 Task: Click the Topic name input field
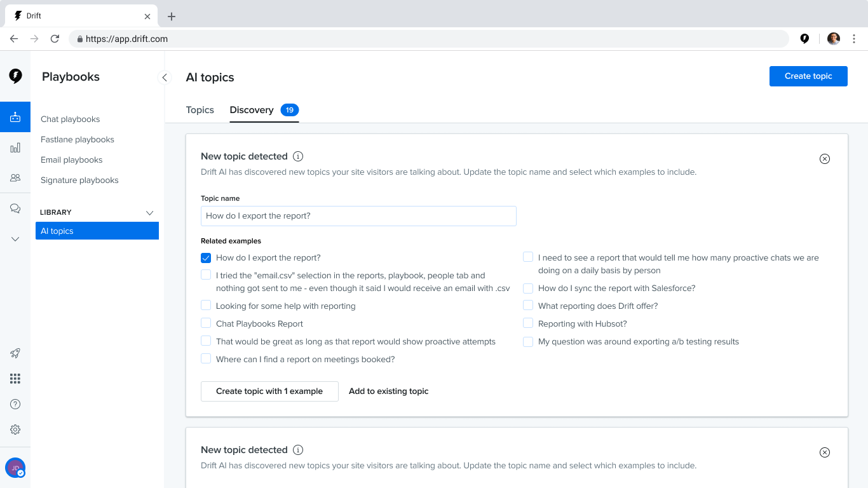coord(358,216)
